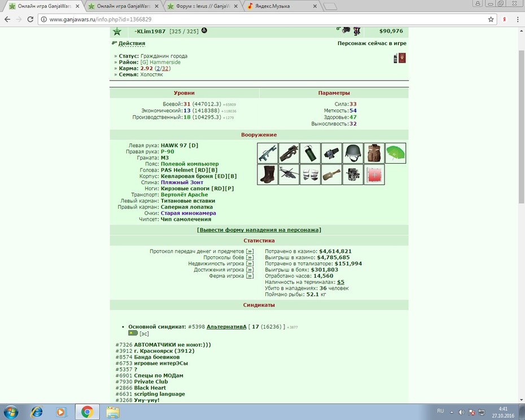Open the file explorer folder in taskbar
The image size is (525, 420).
point(113,412)
